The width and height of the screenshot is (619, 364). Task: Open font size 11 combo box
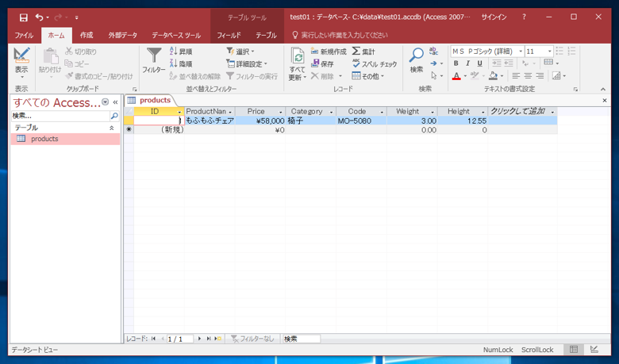click(539, 52)
